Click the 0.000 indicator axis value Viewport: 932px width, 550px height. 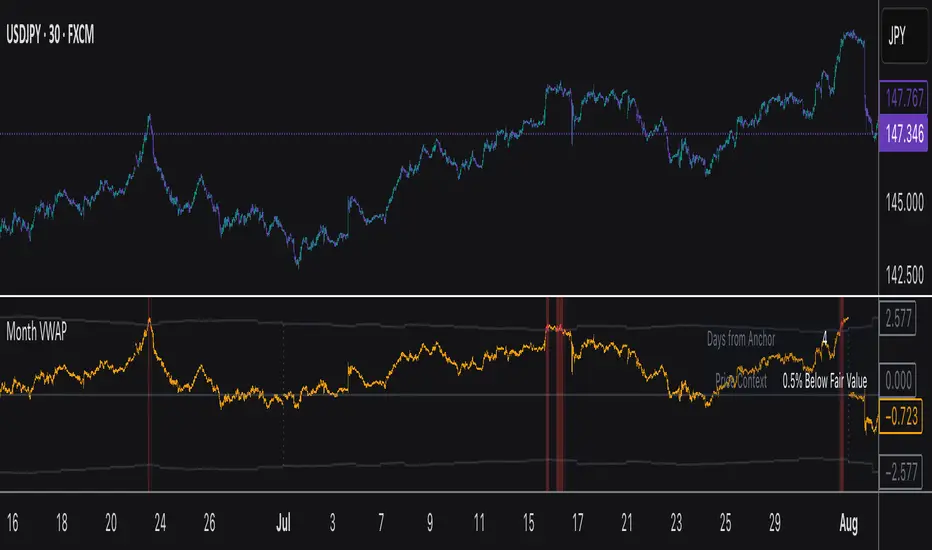click(898, 381)
